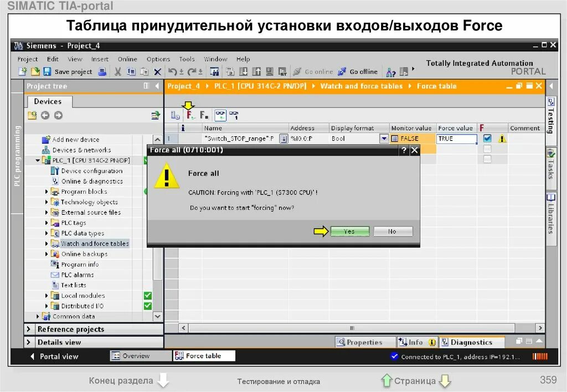Click the help question mark in dialog

(x=404, y=150)
